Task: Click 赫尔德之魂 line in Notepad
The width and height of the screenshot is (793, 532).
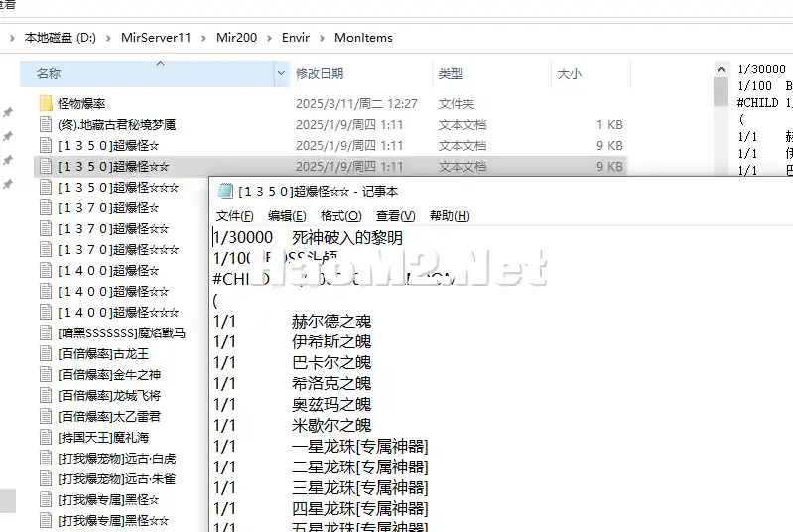Action: (x=331, y=322)
